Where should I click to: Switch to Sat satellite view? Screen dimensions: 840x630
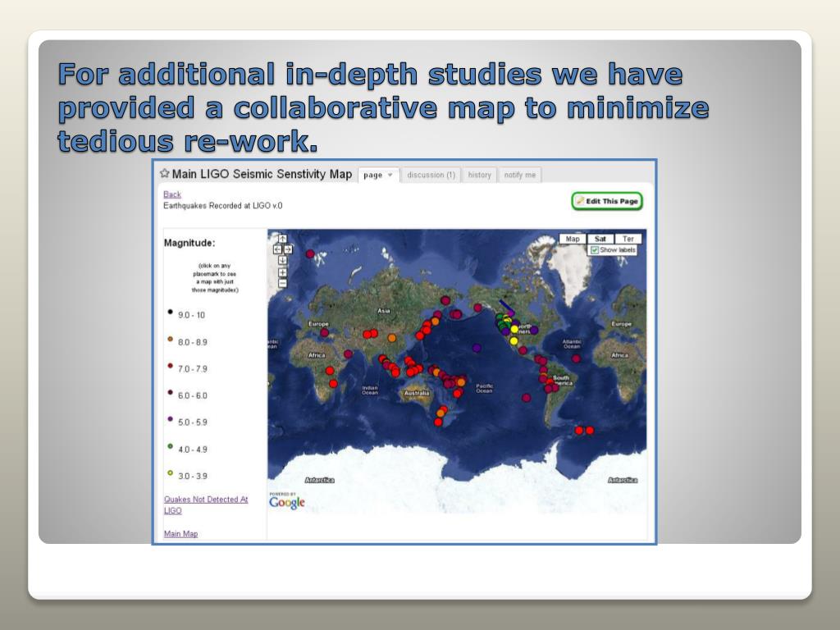[600, 239]
